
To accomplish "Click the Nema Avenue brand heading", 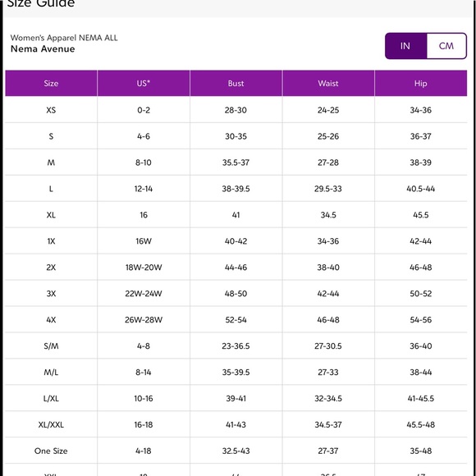I will pos(43,49).
